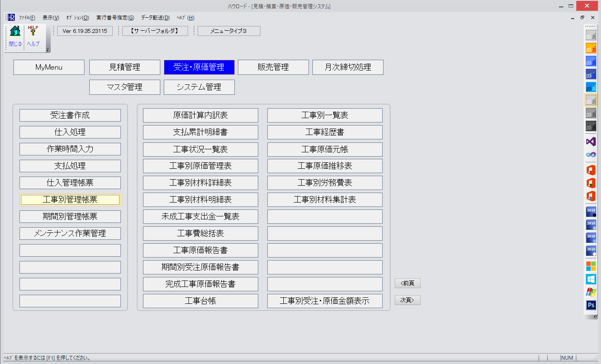The image size is (601, 364).
Task: Select the 販売管理 category
Action: click(273, 68)
